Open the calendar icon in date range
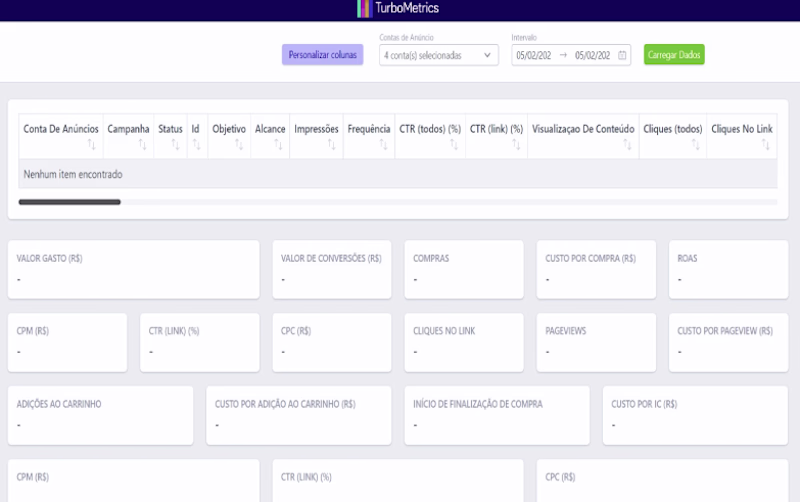Viewport: 800px width, 502px height. (x=622, y=55)
